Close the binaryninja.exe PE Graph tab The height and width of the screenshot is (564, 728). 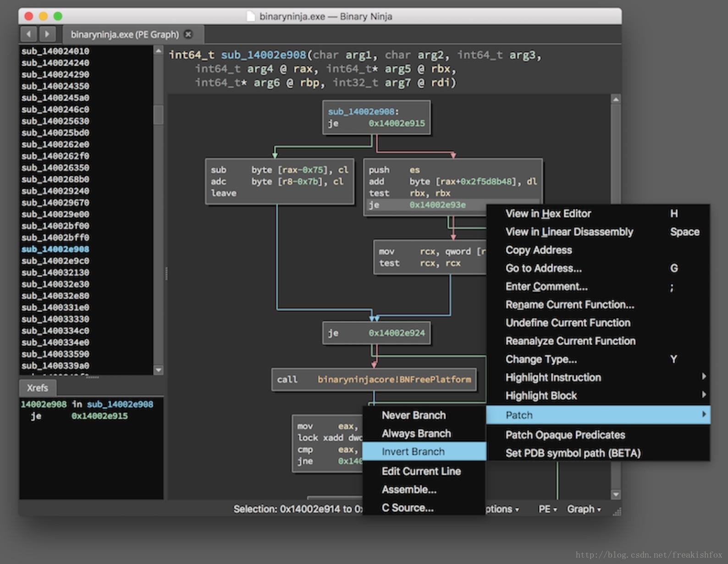(x=188, y=34)
